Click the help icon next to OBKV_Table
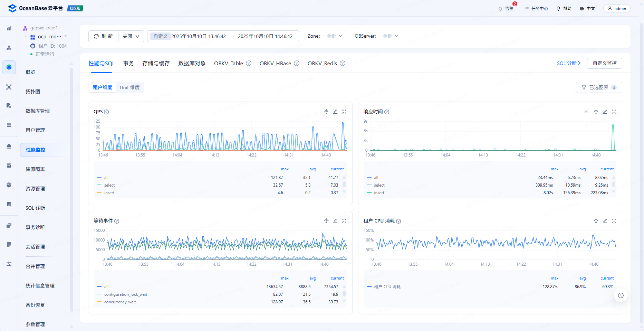 coord(249,63)
